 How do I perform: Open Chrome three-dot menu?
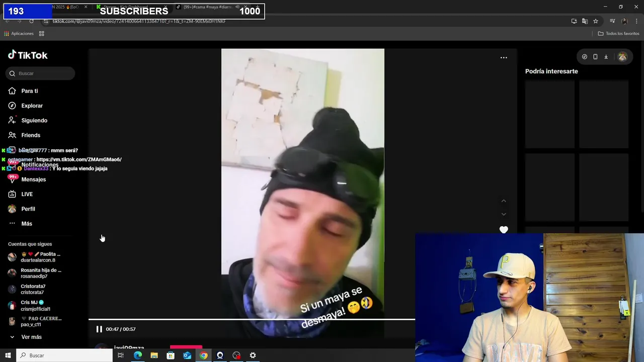pyautogui.click(x=637, y=21)
